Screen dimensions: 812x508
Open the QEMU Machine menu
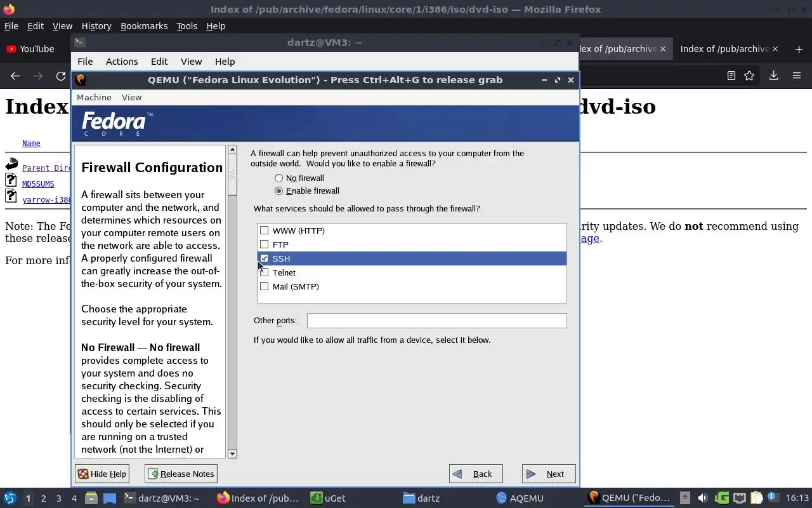pyautogui.click(x=94, y=97)
